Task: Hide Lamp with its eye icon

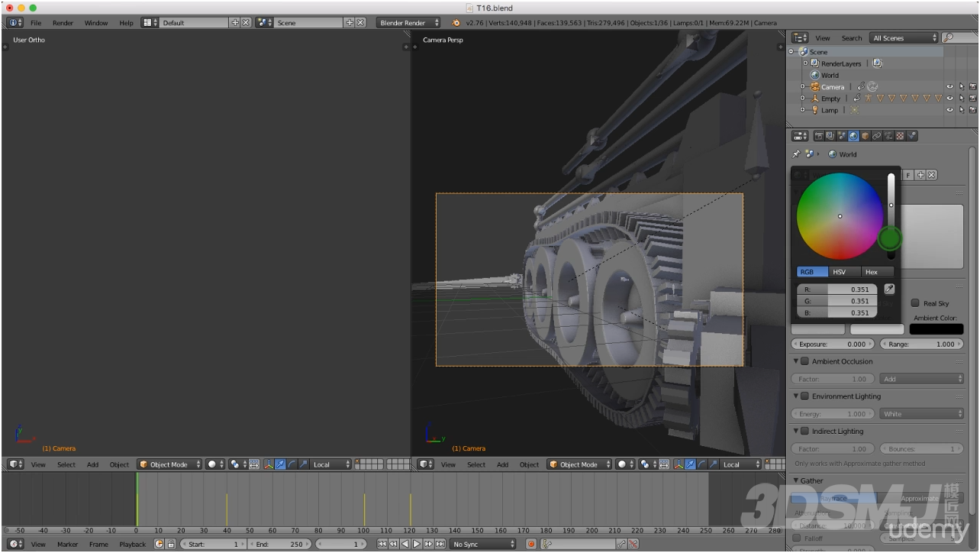Action: tap(950, 110)
